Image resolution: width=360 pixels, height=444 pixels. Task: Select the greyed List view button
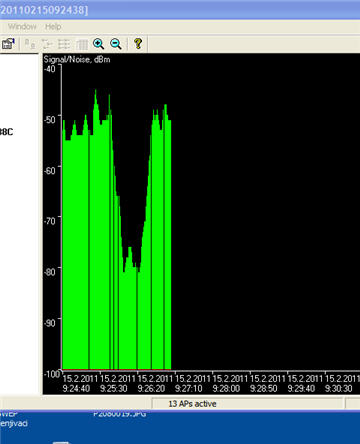pos(64,44)
